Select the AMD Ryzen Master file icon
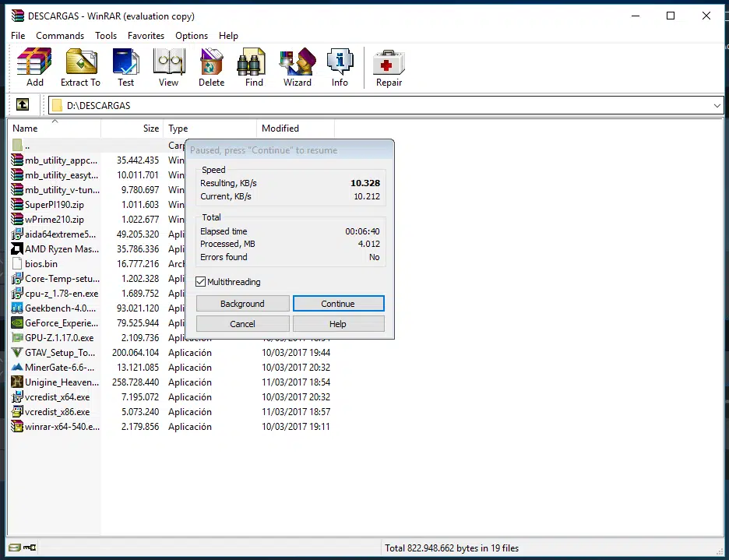The height and width of the screenshot is (560, 729). [x=17, y=248]
